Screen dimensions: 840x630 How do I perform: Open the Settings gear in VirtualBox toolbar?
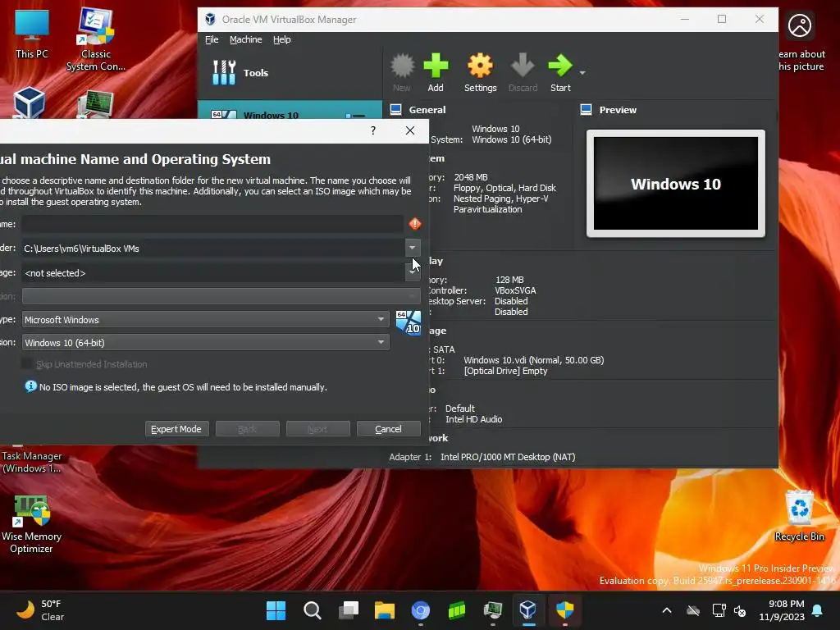(480, 72)
